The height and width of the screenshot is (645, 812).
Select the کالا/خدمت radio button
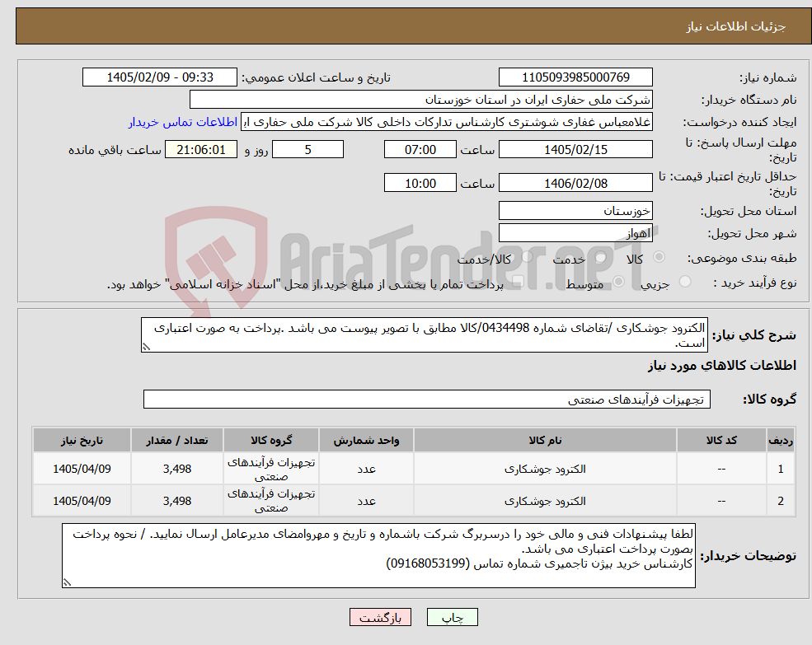[x=527, y=257]
